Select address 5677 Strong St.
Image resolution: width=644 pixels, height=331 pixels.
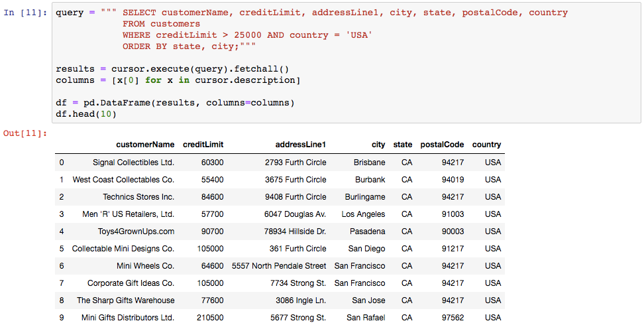[x=298, y=318]
